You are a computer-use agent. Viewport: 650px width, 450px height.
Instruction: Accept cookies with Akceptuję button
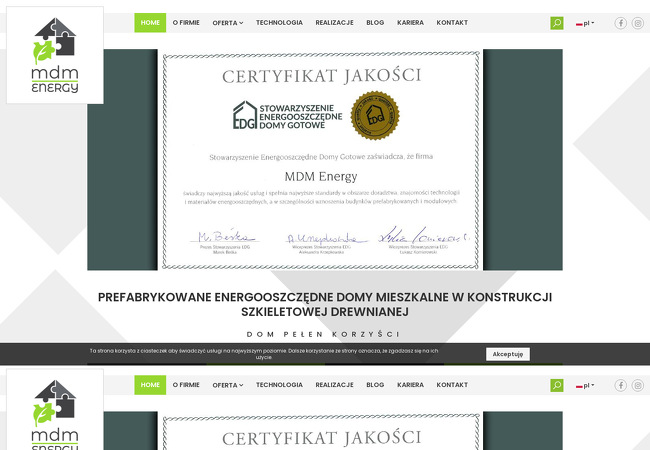coord(508,354)
